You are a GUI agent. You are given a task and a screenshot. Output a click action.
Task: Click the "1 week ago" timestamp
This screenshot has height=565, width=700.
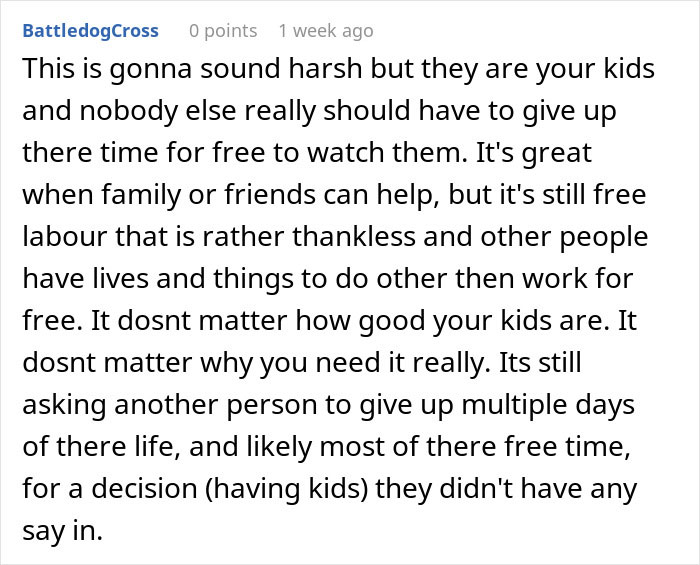tap(326, 30)
